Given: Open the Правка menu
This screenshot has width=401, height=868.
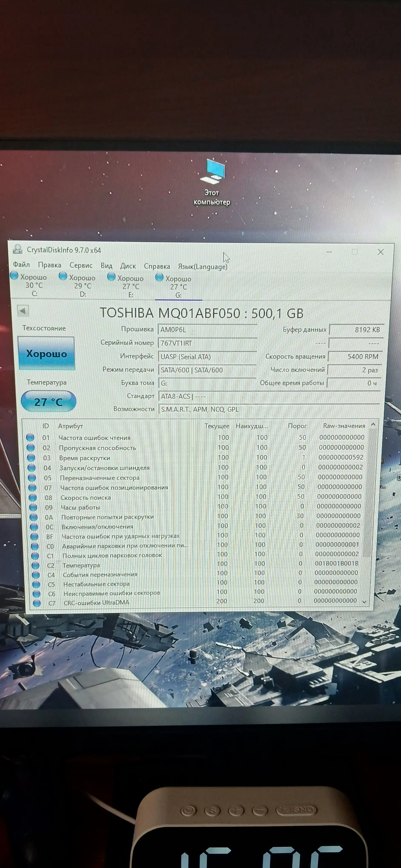Looking at the screenshot, I should pos(50,265).
